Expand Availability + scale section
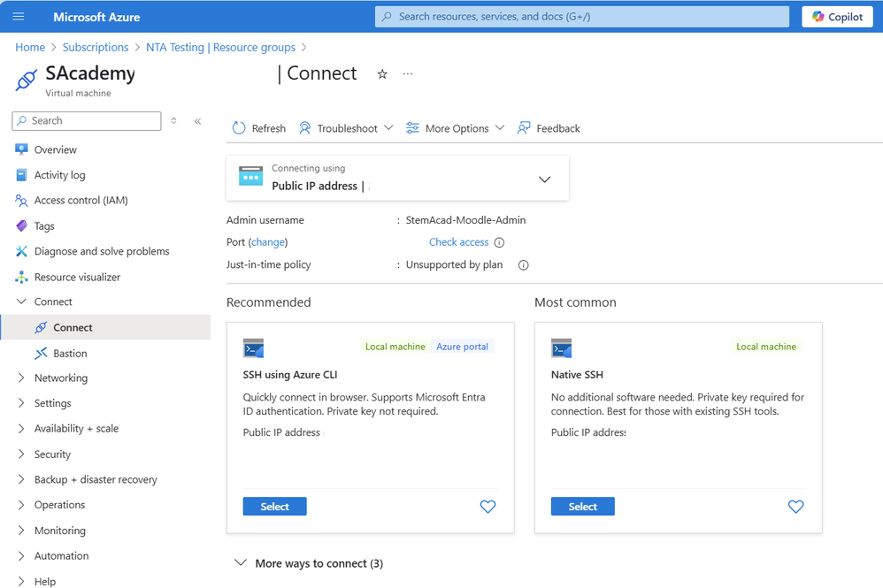Viewport: 883px width, 588px height. [21, 429]
